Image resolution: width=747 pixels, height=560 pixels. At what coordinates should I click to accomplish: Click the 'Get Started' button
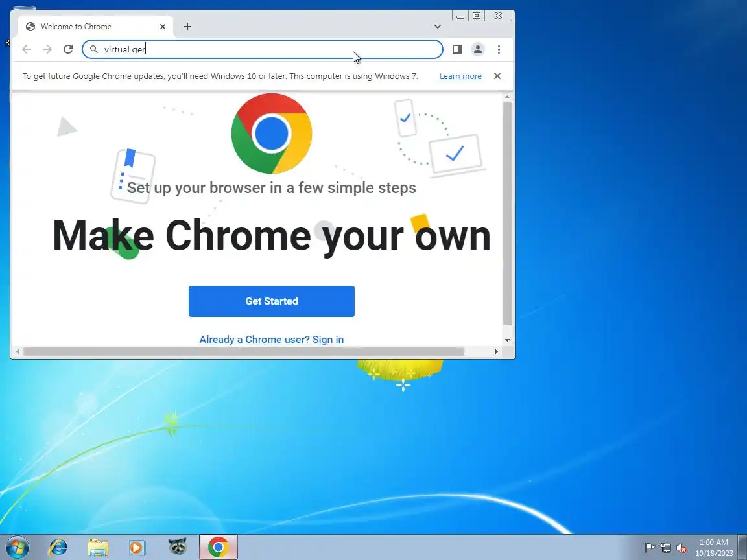[272, 301]
